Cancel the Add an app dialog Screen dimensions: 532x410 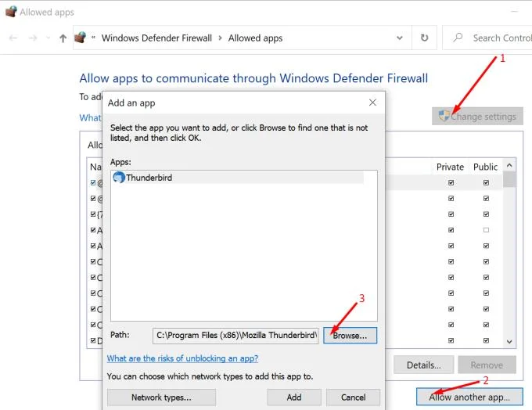click(353, 397)
